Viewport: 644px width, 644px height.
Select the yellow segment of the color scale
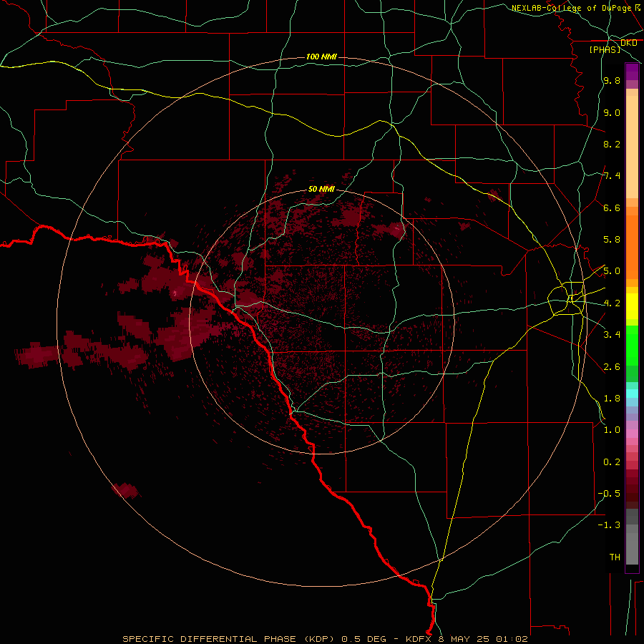click(x=632, y=306)
